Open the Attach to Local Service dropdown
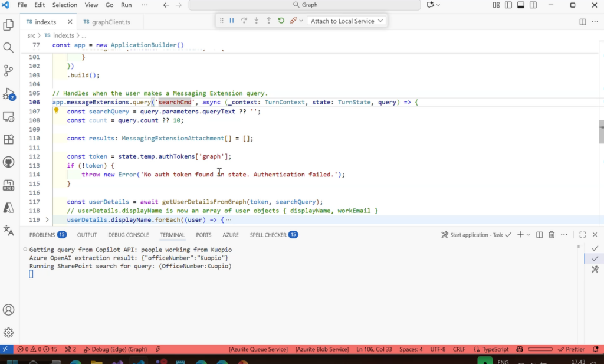Image resolution: width=604 pixels, height=364 pixels. tap(347, 21)
